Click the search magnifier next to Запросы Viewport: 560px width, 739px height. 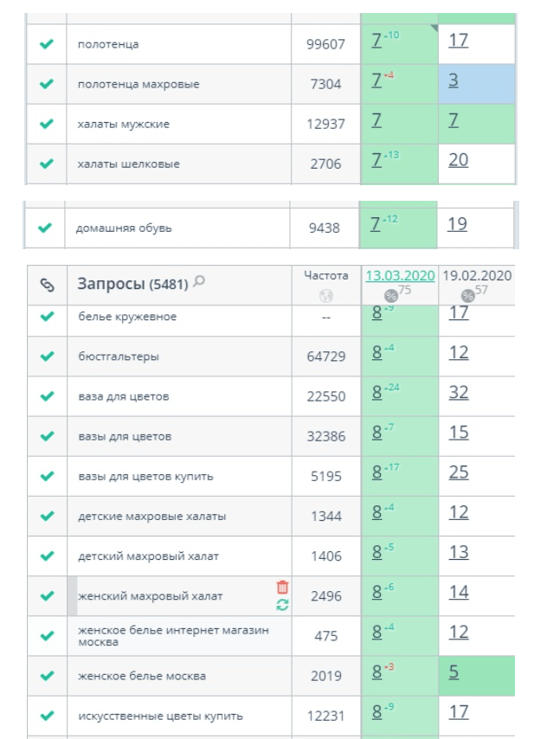pyautogui.click(x=200, y=281)
